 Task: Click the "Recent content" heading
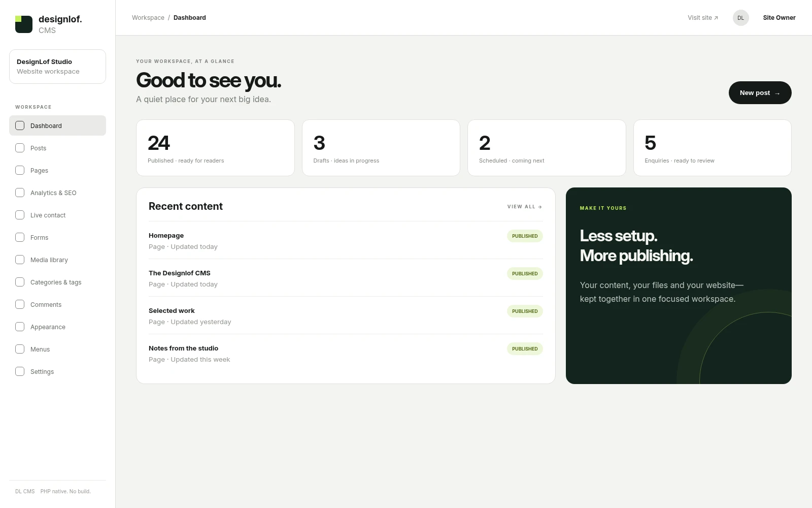pos(186,206)
